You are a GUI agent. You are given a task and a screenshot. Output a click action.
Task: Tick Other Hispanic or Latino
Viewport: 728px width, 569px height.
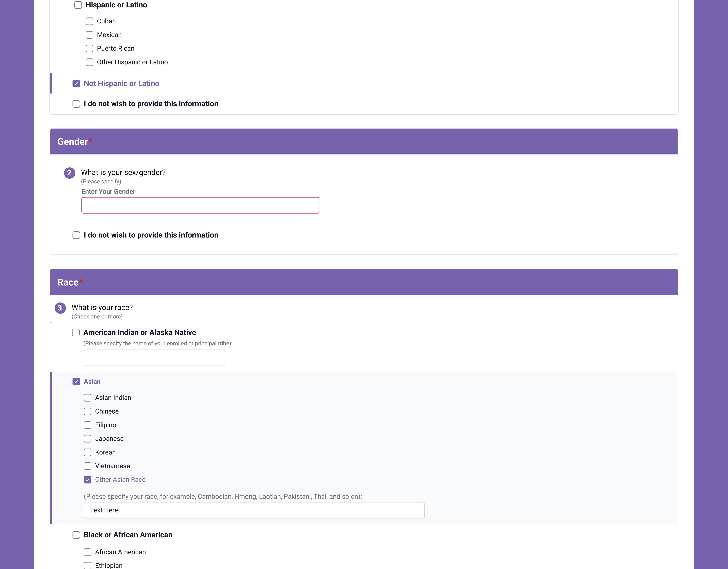coord(89,62)
